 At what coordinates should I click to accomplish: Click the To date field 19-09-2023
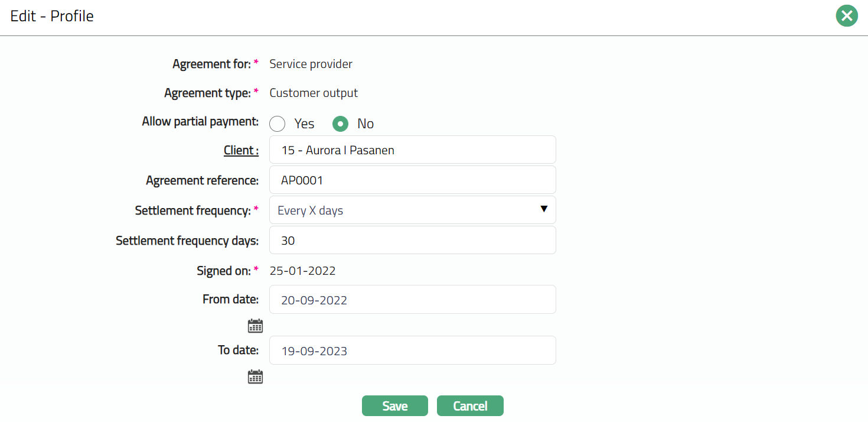(x=412, y=350)
